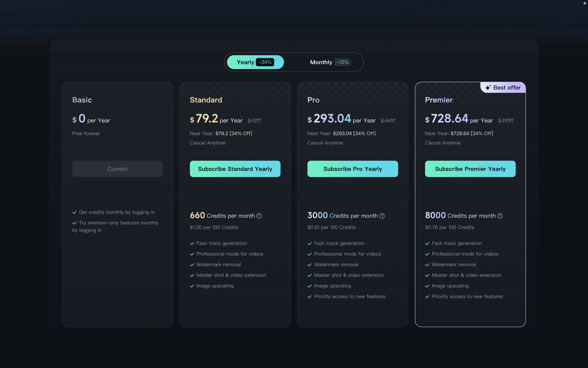The width and height of the screenshot is (588, 368).
Task: Click the -34% discount badge
Action: [x=265, y=62]
